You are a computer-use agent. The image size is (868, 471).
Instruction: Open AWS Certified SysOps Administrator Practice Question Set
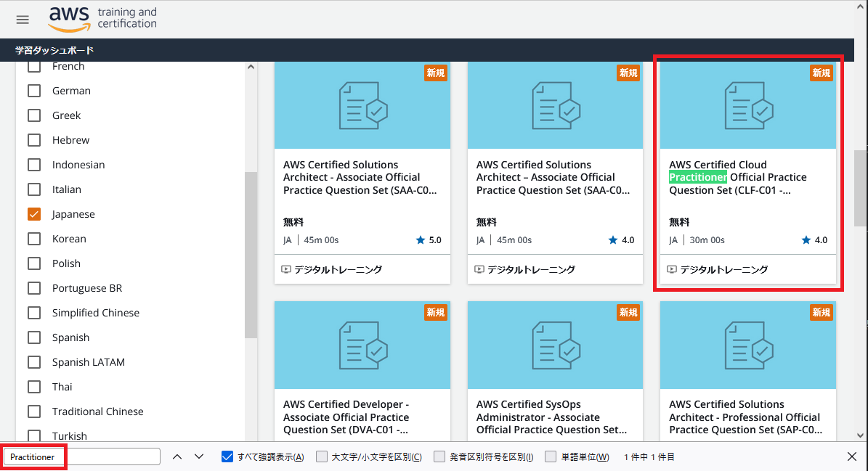(x=552, y=417)
